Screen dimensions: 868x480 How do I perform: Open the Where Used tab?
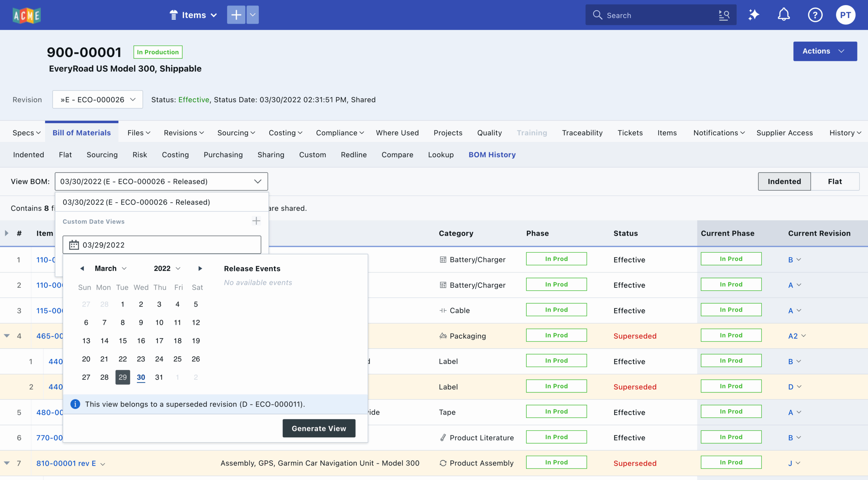tap(397, 133)
